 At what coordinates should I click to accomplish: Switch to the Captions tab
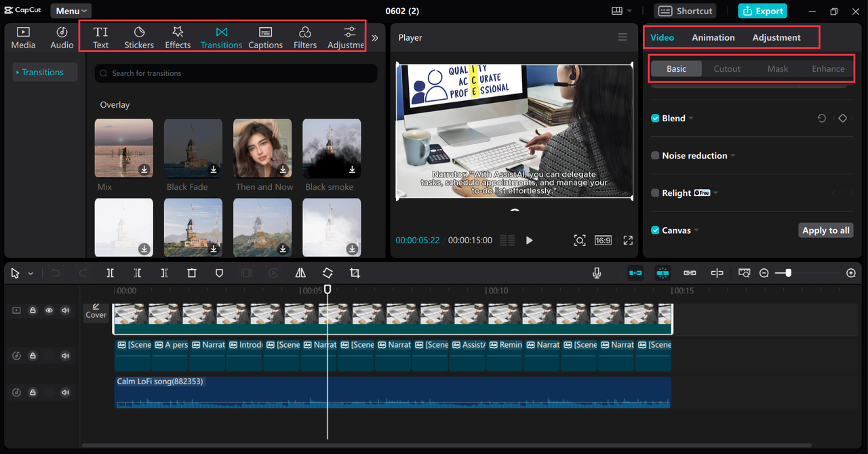[265, 38]
